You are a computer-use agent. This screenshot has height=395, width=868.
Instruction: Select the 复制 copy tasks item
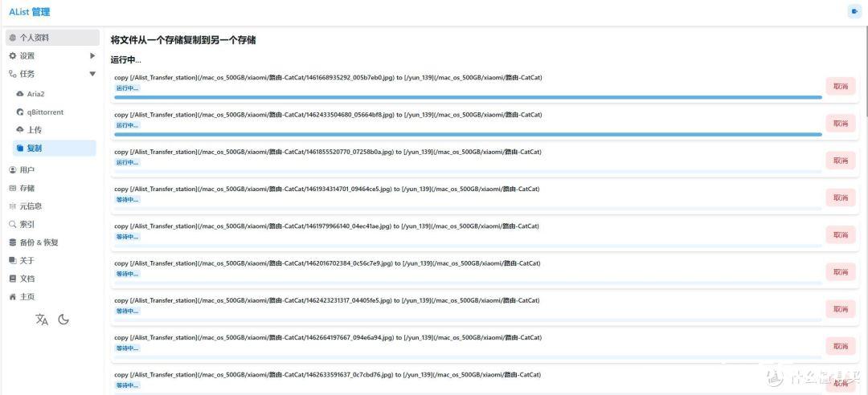[x=34, y=149]
